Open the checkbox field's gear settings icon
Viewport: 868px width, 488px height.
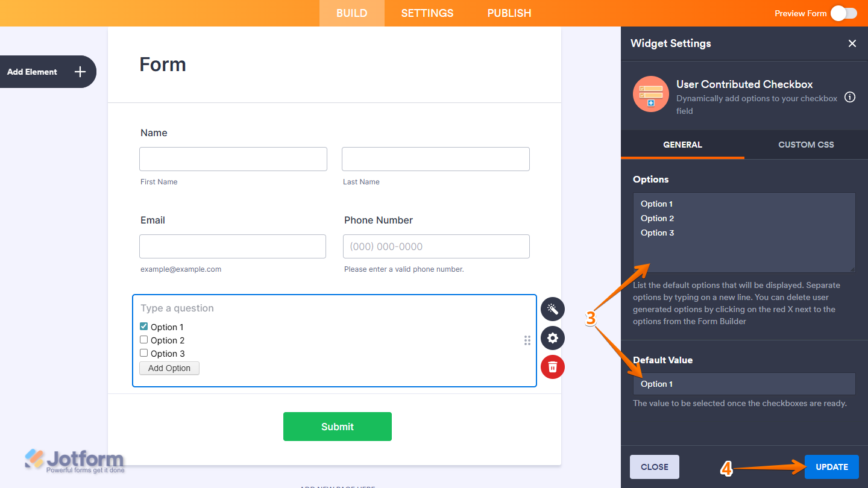click(x=552, y=338)
